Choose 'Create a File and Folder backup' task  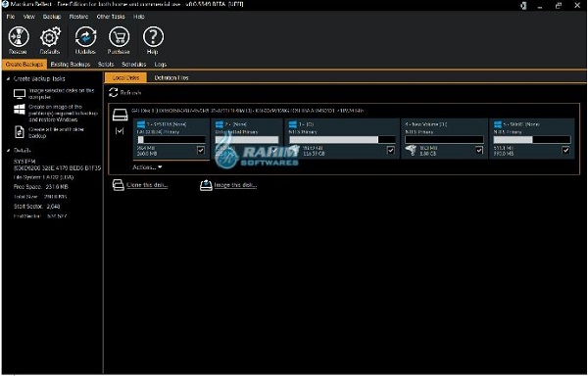[x=49, y=132]
